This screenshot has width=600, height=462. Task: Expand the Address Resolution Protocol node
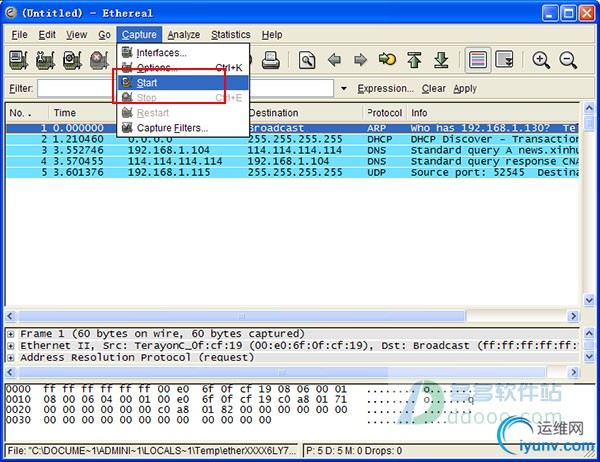pos(11,358)
